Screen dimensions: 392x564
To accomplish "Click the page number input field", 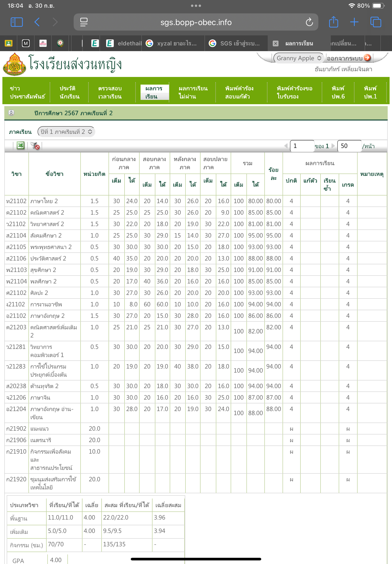I will coord(302,146).
